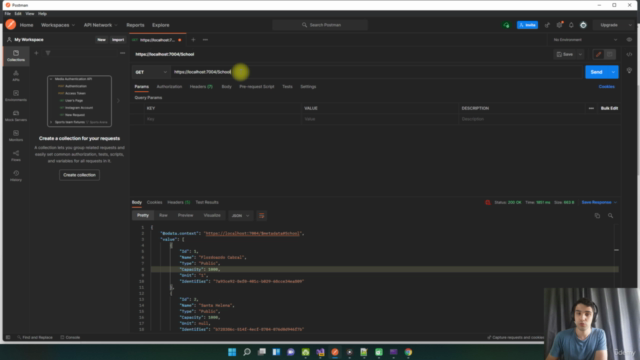
Task: Launch Chrome from the taskbar
Action: [408, 352]
